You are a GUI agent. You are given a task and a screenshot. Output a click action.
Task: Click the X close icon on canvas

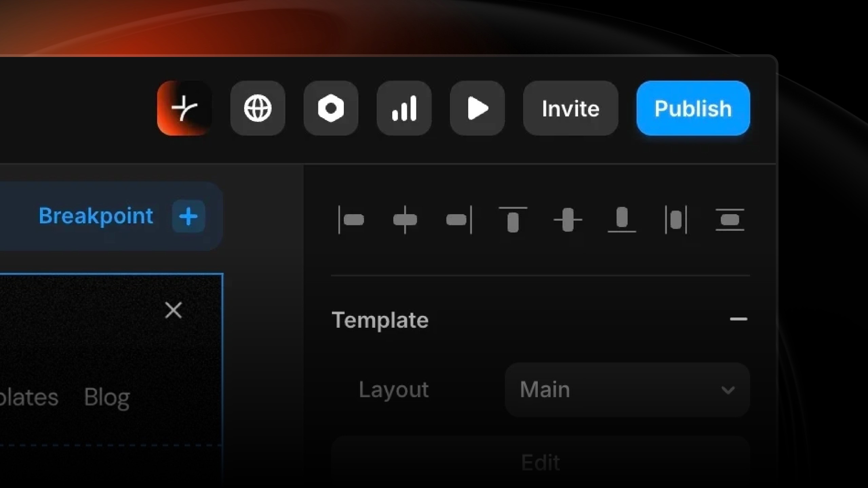(x=174, y=310)
